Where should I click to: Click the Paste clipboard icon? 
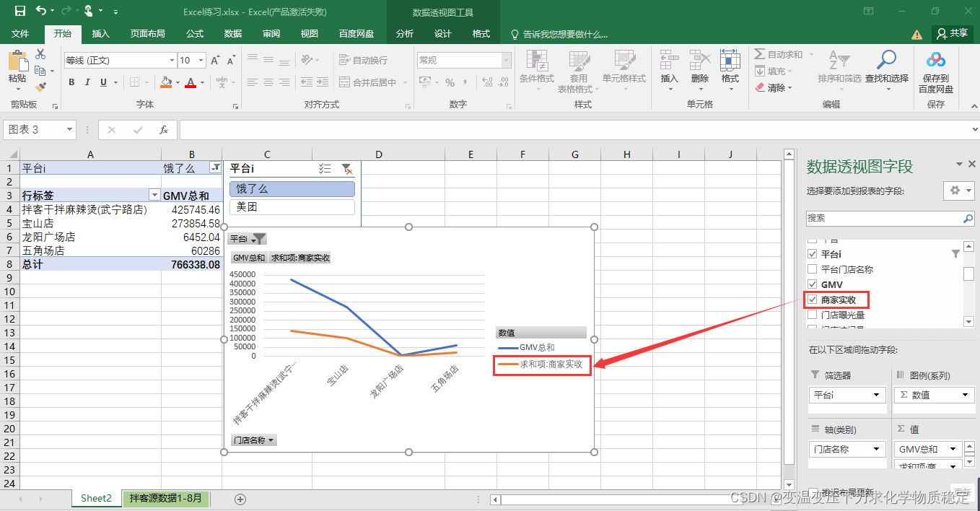click(17, 61)
